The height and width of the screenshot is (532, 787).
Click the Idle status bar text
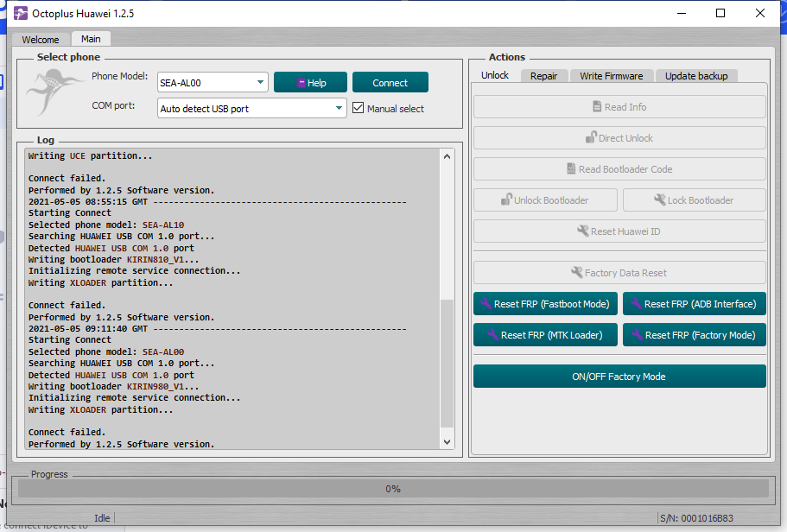click(102, 518)
